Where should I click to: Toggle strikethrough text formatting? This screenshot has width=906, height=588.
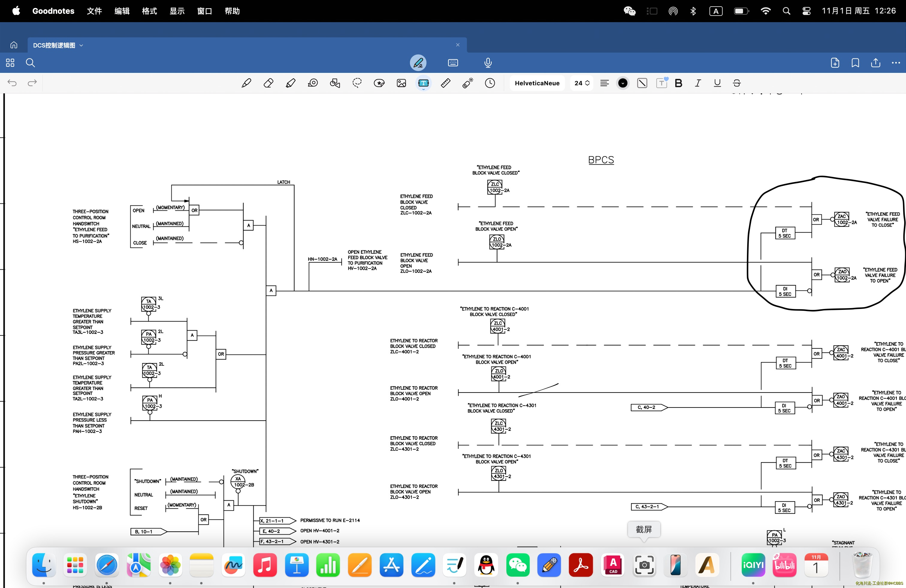[737, 83]
